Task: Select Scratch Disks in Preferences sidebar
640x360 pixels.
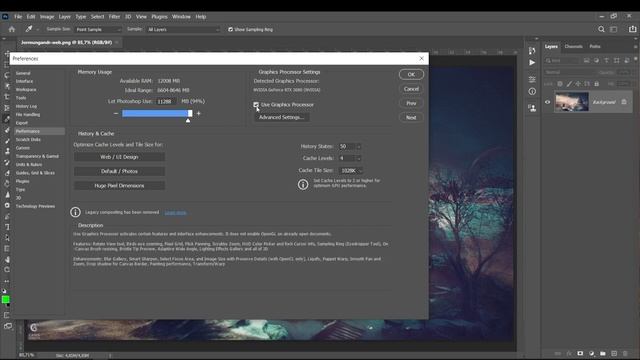Action: (x=28, y=140)
